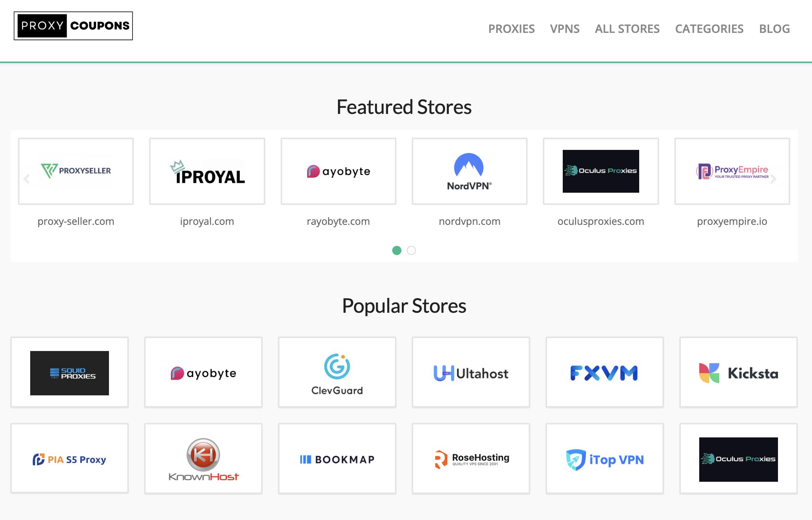
Task: Switch to the second carousel page dot
Action: coord(411,250)
